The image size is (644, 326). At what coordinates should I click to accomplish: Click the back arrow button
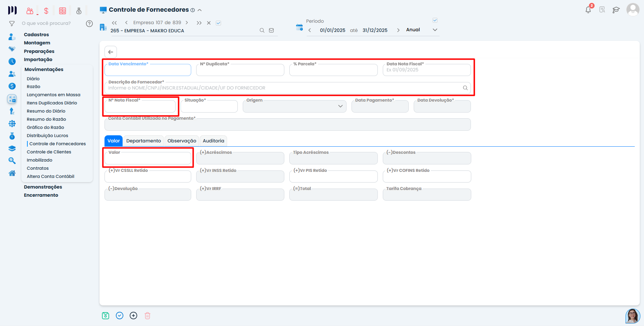[111, 52]
